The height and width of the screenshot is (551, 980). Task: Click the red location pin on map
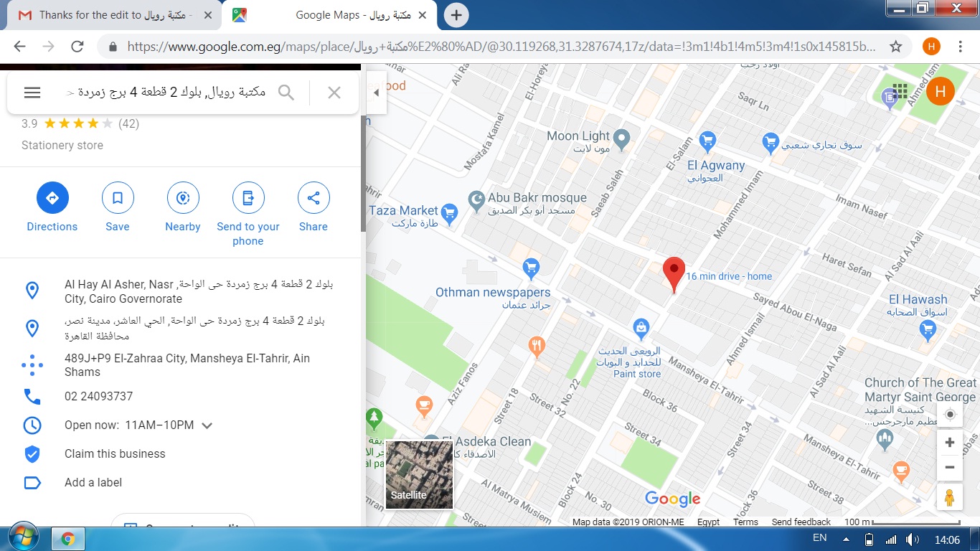coord(673,274)
